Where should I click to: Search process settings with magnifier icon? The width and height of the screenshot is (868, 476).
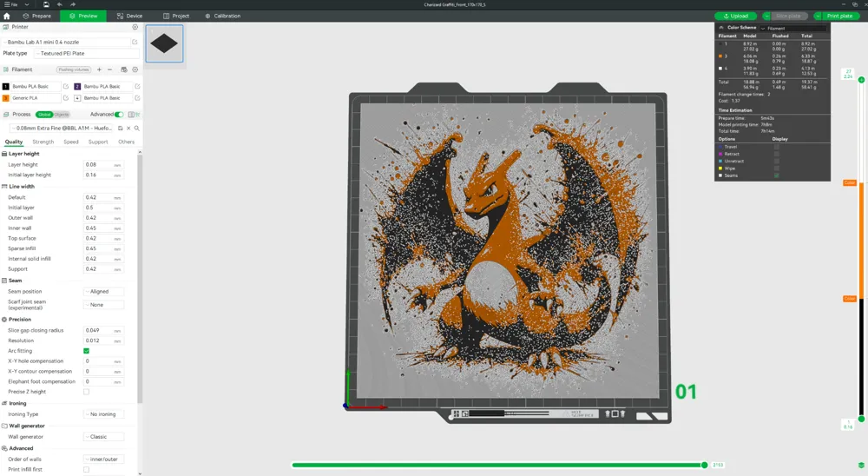[x=137, y=128]
